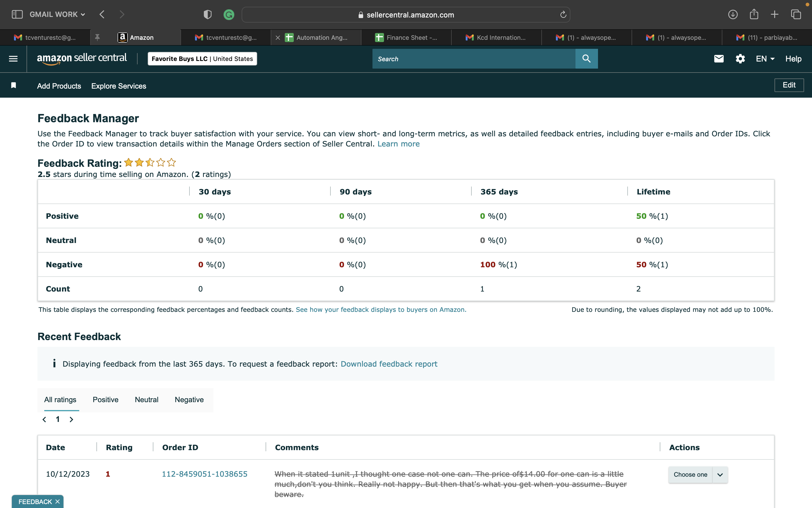This screenshot has width=812, height=508.
Task: Click the Lifetime column header
Action: (x=653, y=192)
